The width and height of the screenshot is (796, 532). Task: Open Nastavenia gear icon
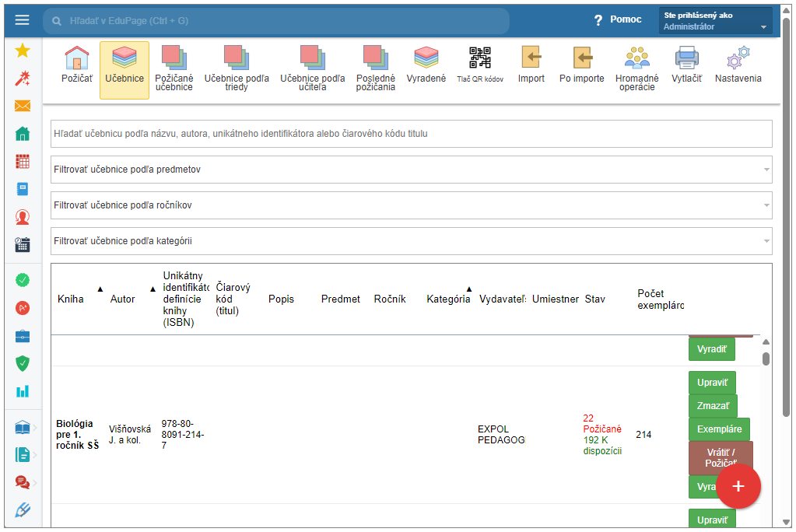[738, 59]
